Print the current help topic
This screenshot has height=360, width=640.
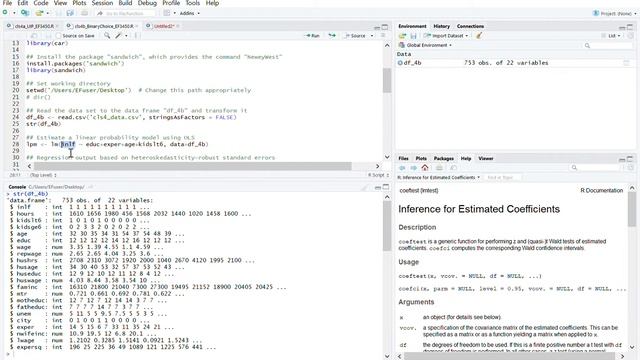(x=439, y=168)
